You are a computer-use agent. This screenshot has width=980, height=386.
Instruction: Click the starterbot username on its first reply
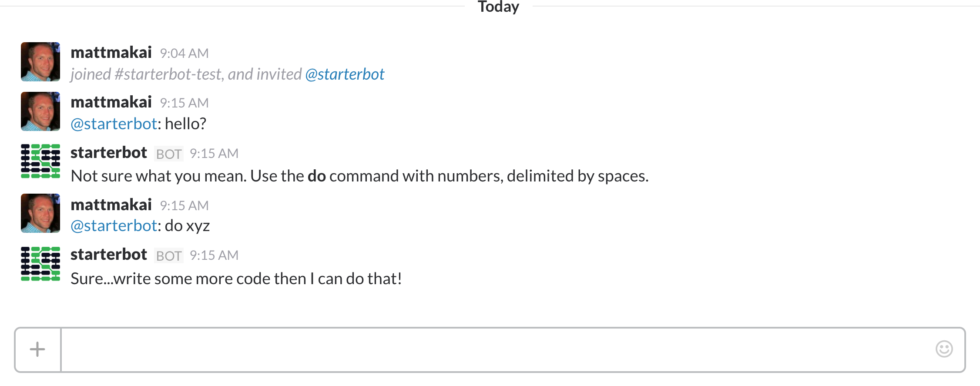tap(109, 152)
